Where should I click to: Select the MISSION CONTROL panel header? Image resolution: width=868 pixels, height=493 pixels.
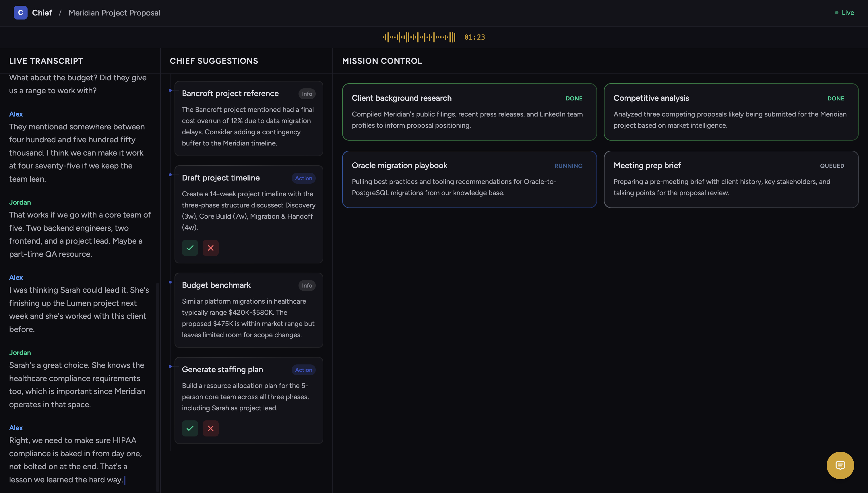pos(382,61)
